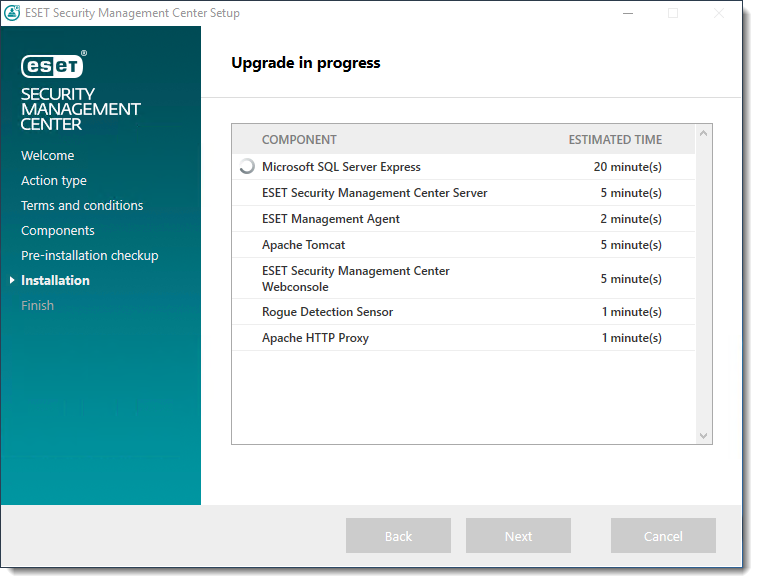The height and width of the screenshot is (583, 758).
Task: Select the Finish step in sidebar
Action: [x=37, y=306]
